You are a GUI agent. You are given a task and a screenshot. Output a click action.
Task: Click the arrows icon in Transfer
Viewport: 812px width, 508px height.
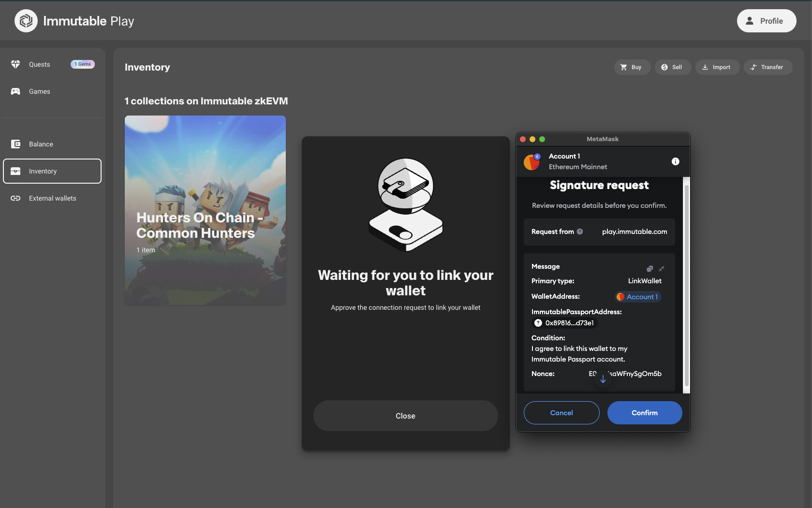click(753, 67)
